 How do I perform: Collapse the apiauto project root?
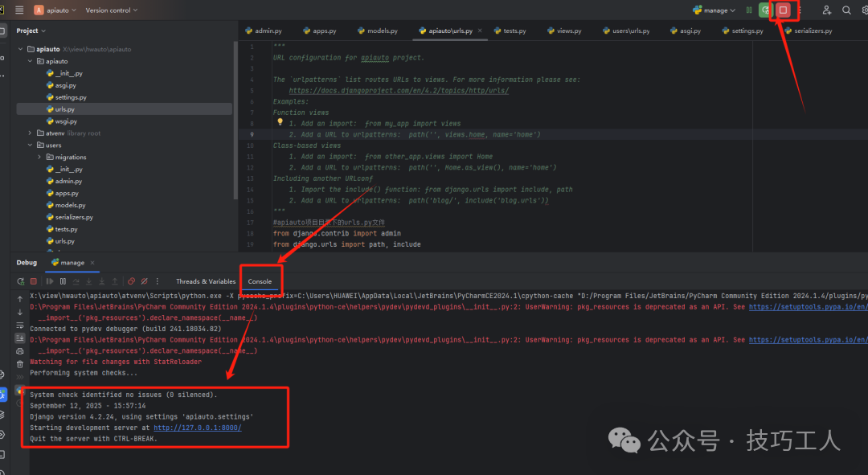pyautogui.click(x=19, y=48)
